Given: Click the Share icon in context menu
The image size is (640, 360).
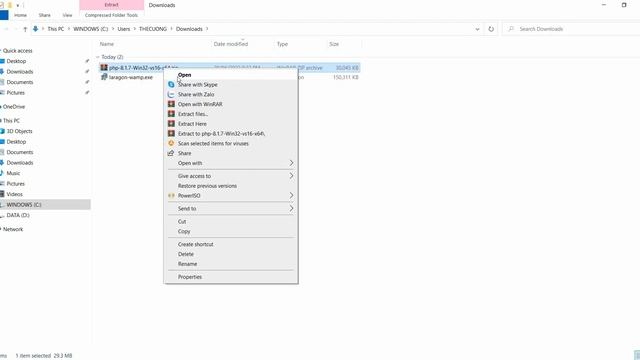Looking at the screenshot, I should (x=171, y=153).
